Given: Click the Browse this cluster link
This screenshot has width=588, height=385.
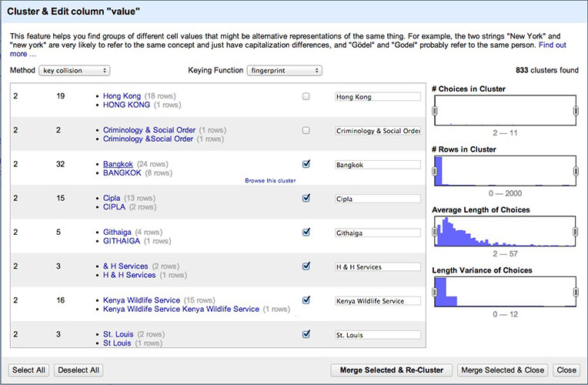Looking at the screenshot, I should pos(270,180).
